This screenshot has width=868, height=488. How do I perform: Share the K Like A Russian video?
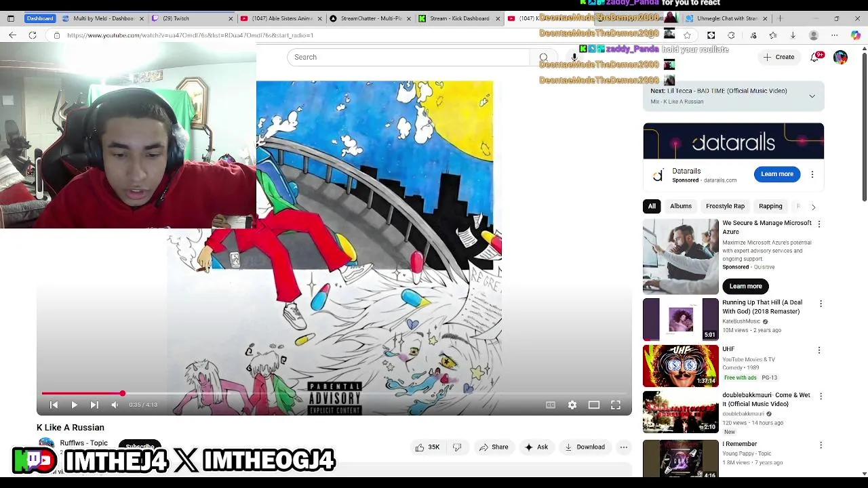(494, 447)
